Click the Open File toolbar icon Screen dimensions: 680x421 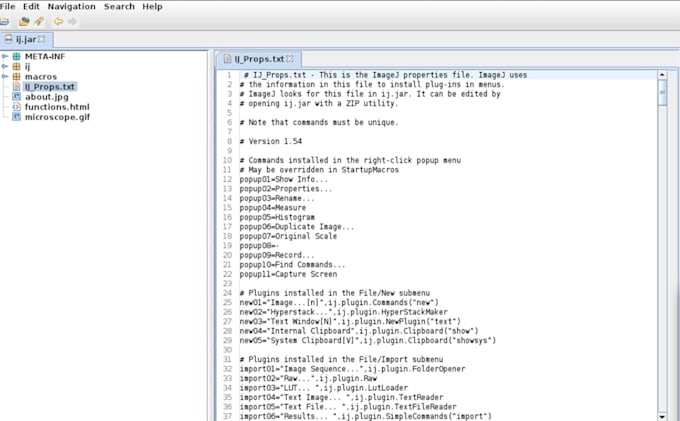pos(4,21)
